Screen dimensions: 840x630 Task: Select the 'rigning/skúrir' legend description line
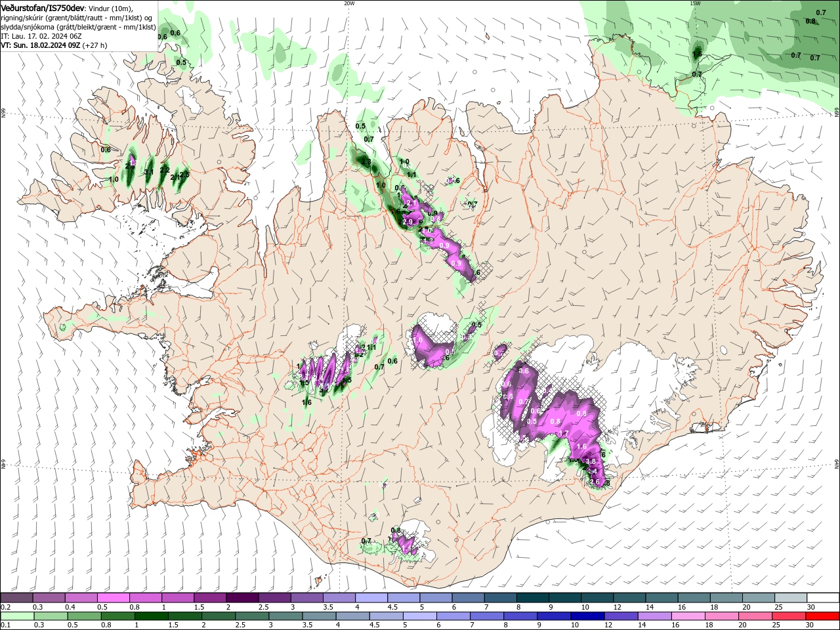(78, 18)
